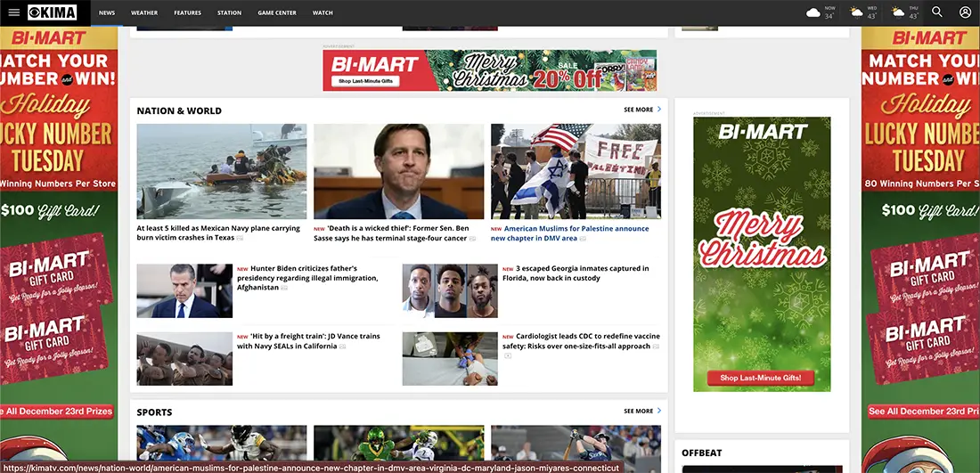980x473 pixels.
Task: Open the search magnifier icon
Action: click(x=937, y=12)
